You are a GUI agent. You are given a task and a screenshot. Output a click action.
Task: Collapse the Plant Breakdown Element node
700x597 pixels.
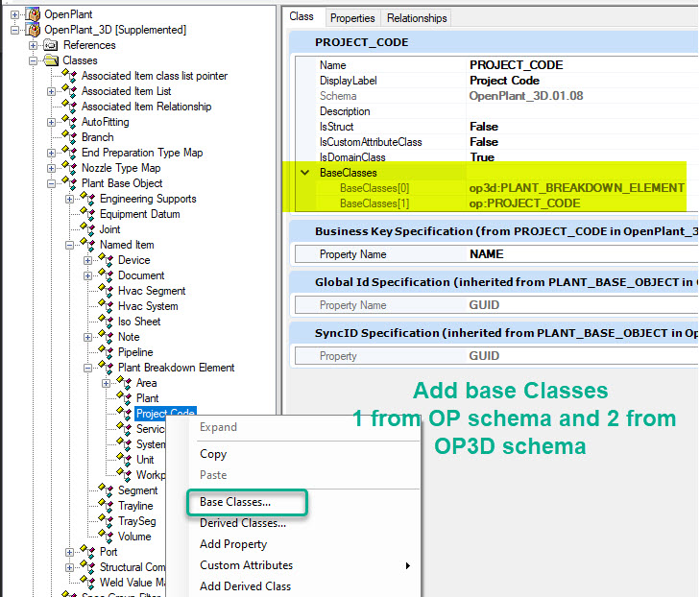[x=88, y=369]
